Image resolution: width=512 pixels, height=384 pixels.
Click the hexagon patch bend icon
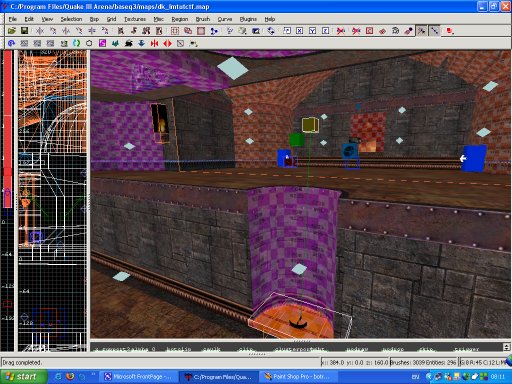89,43
